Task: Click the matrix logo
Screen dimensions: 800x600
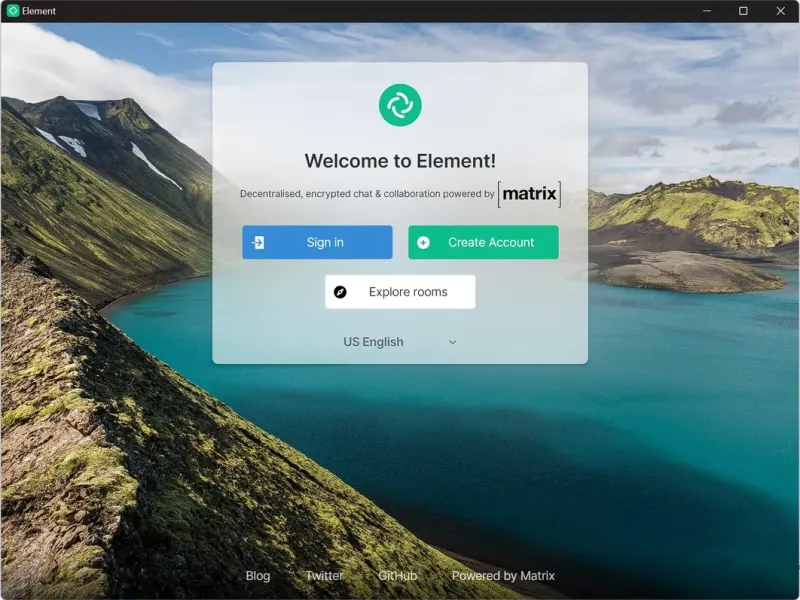Action: (530, 194)
